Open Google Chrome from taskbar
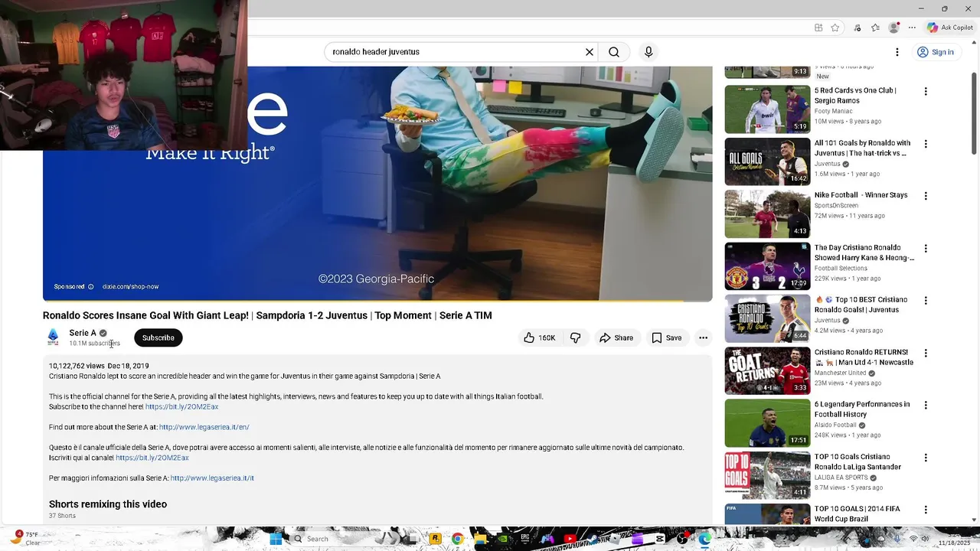 point(458,539)
